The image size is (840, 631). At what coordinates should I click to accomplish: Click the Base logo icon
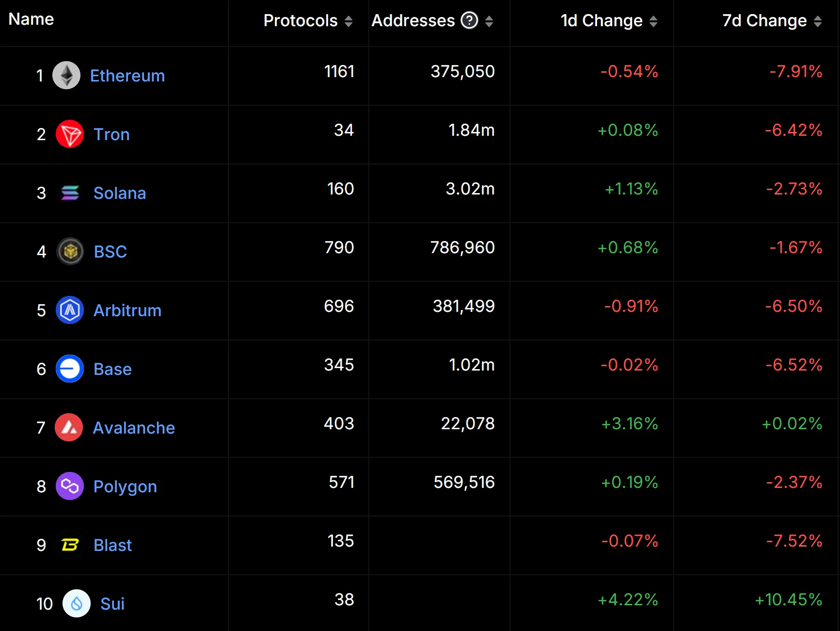tap(70, 369)
